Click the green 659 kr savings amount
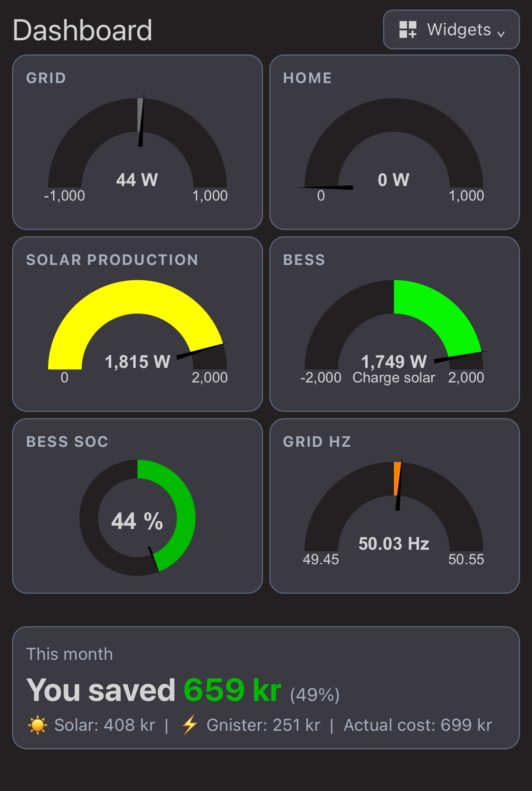The height and width of the screenshot is (791, 532). click(x=232, y=690)
